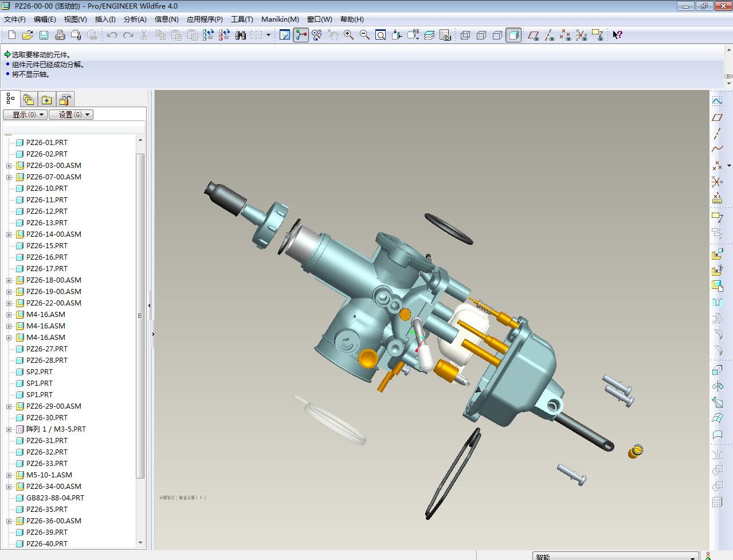Toggle datum axes display
Screen dimensions: 733x560
(x=550, y=35)
